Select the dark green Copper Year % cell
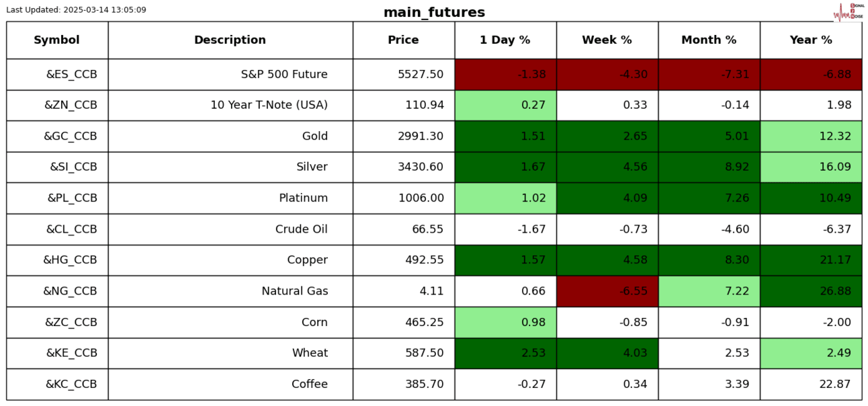This screenshot has height=406, width=868. click(x=811, y=260)
